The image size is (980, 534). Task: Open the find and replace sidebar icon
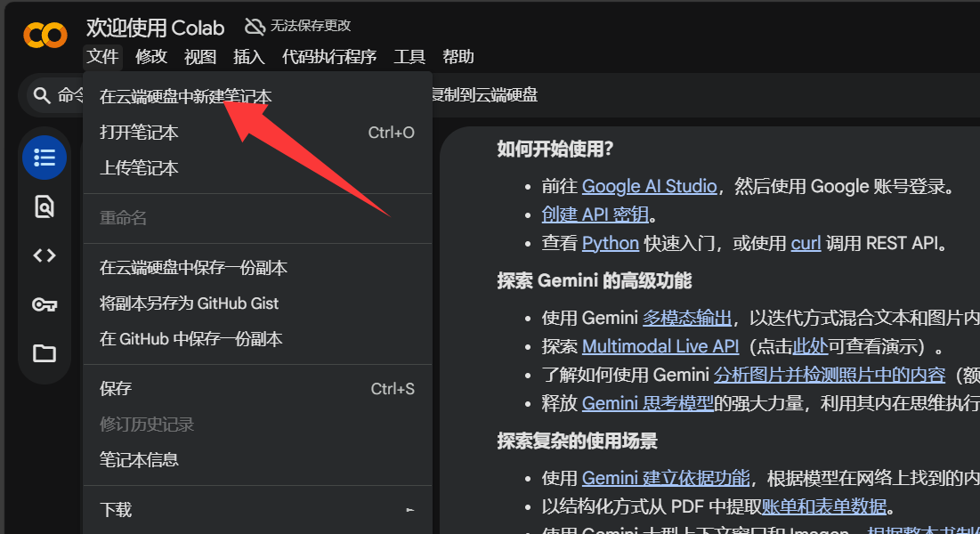point(45,206)
